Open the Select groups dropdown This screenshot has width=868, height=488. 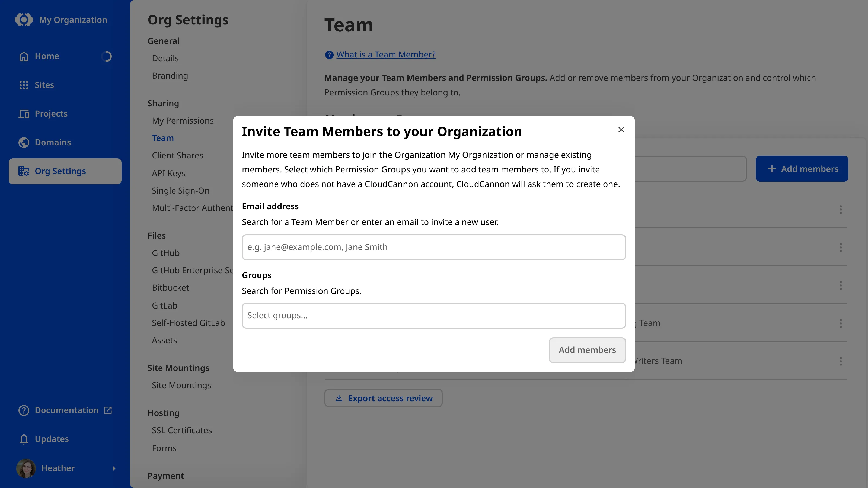pyautogui.click(x=434, y=315)
